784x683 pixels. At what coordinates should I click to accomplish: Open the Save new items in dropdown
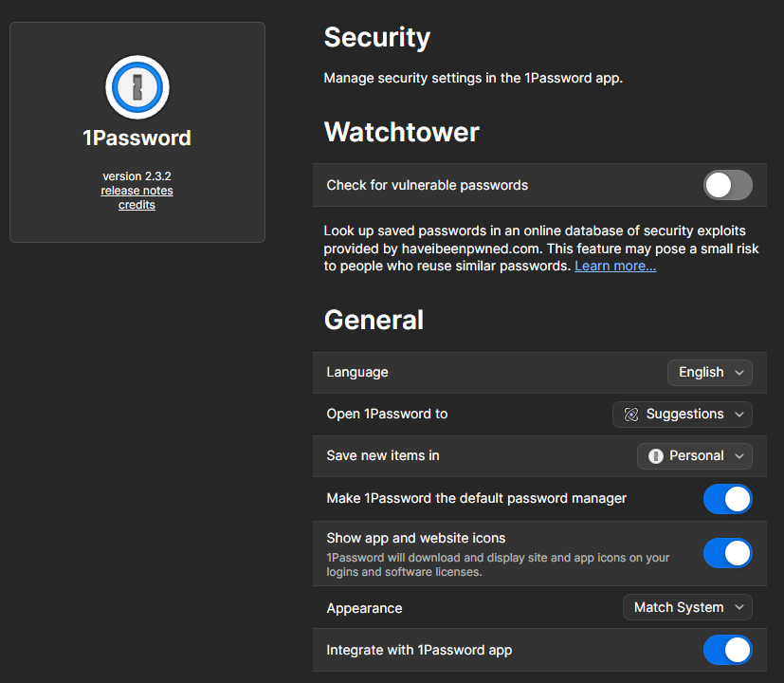pyautogui.click(x=695, y=455)
